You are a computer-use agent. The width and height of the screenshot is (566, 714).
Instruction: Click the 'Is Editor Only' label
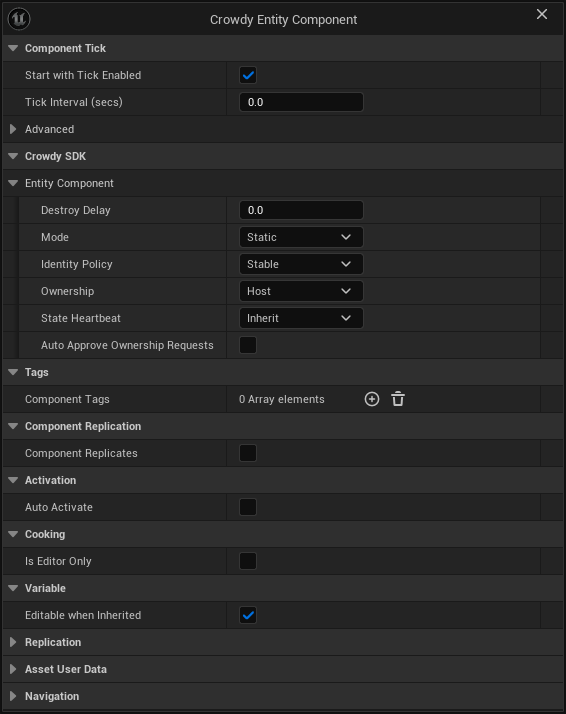click(x=58, y=561)
